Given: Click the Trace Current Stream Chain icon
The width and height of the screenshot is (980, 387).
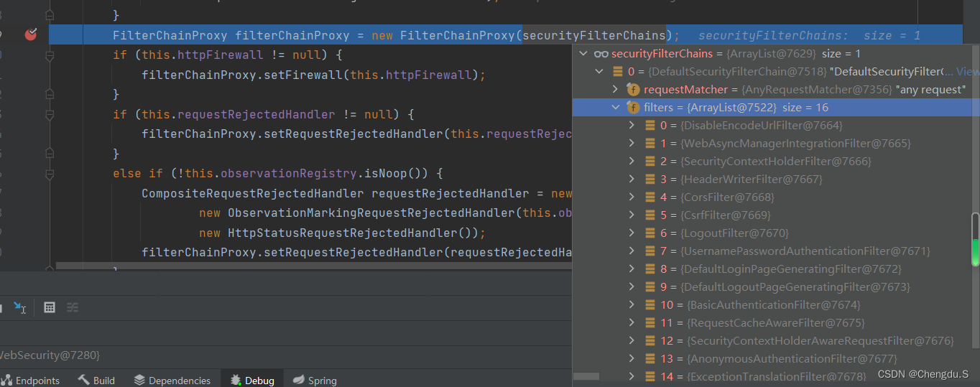Looking at the screenshot, I should pos(73,307).
